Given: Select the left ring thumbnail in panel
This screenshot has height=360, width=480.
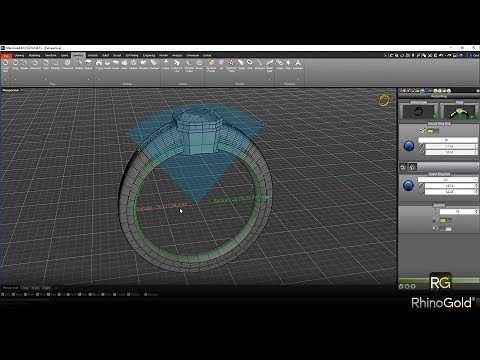Looking at the screenshot, I should click(x=418, y=112).
